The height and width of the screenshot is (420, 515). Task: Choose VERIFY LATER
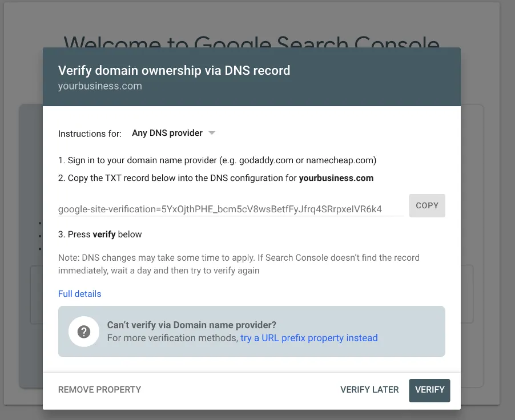tap(369, 390)
